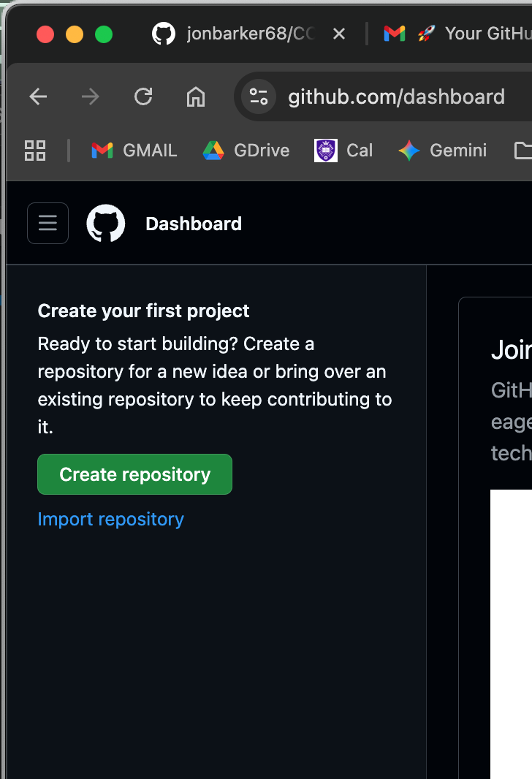Minimize the browser window with yellow button
532x779 pixels.
tap(75, 34)
